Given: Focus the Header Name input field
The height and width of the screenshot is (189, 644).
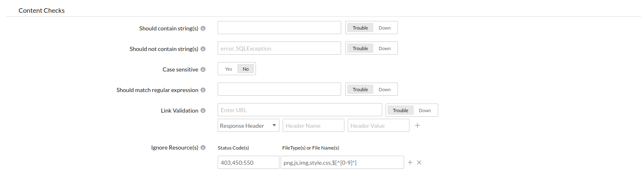Looking at the screenshot, I should 313,126.
